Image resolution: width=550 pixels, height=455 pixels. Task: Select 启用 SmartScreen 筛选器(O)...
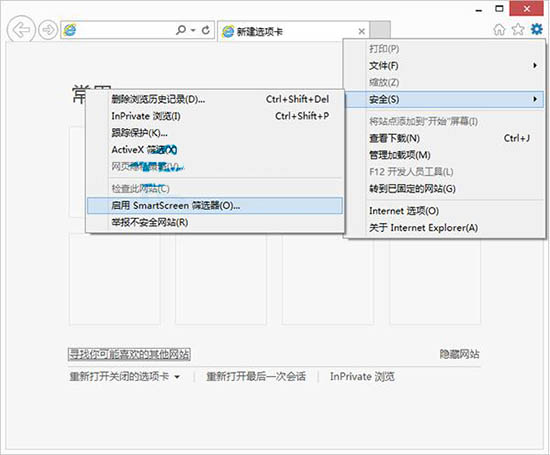[215, 206]
